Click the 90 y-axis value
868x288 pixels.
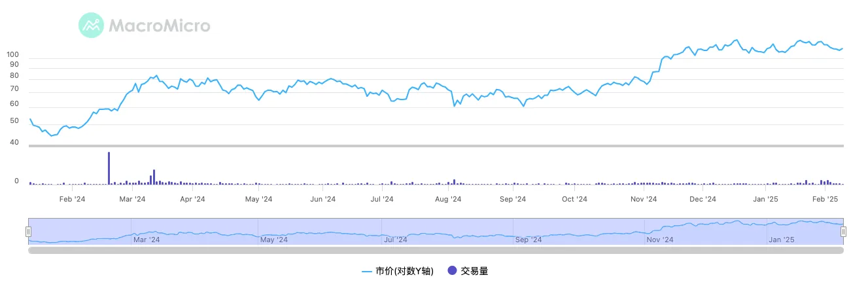(14, 64)
